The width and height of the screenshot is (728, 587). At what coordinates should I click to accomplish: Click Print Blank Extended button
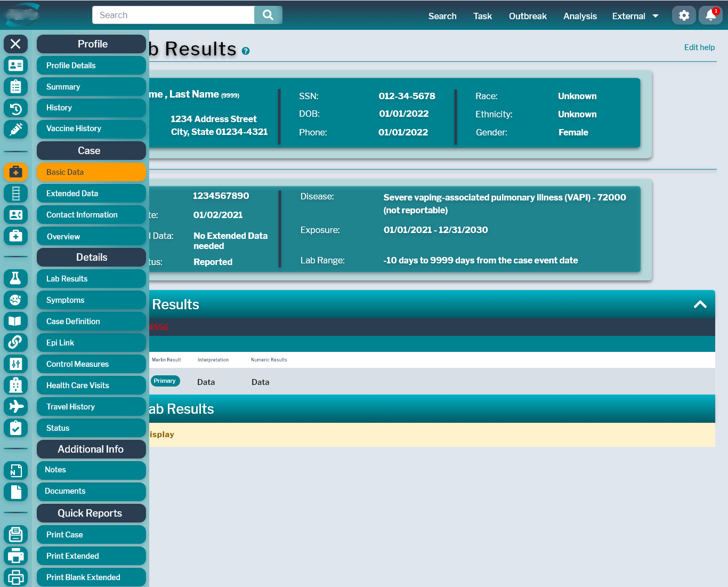point(91,577)
